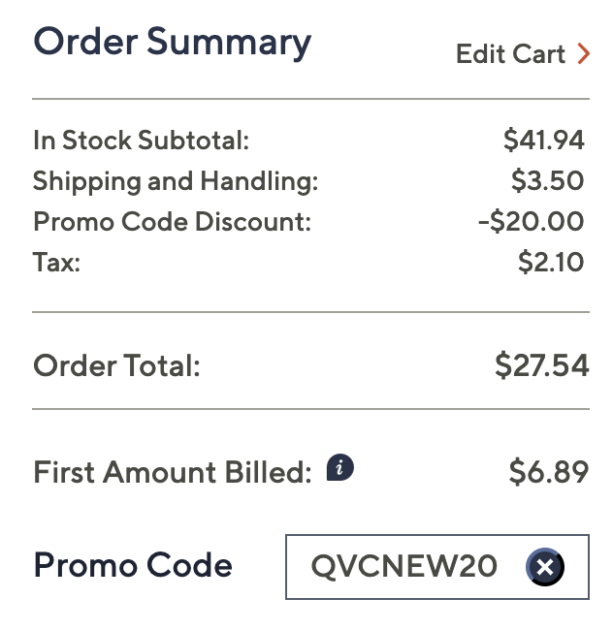Click the $2.10 tax amount

click(x=552, y=261)
